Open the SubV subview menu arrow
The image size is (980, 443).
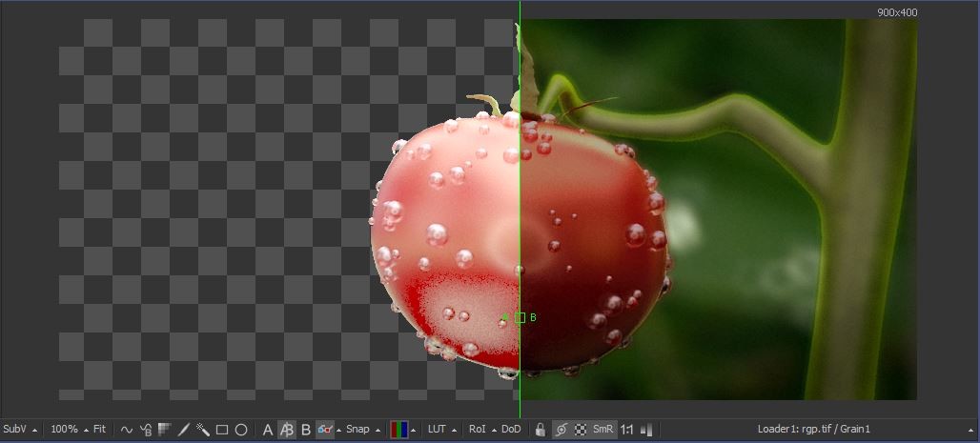tap(34, 430)
